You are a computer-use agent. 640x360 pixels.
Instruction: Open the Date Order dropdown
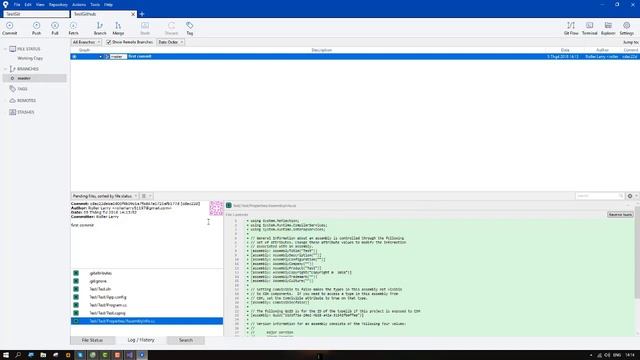[x=171, y=42]
